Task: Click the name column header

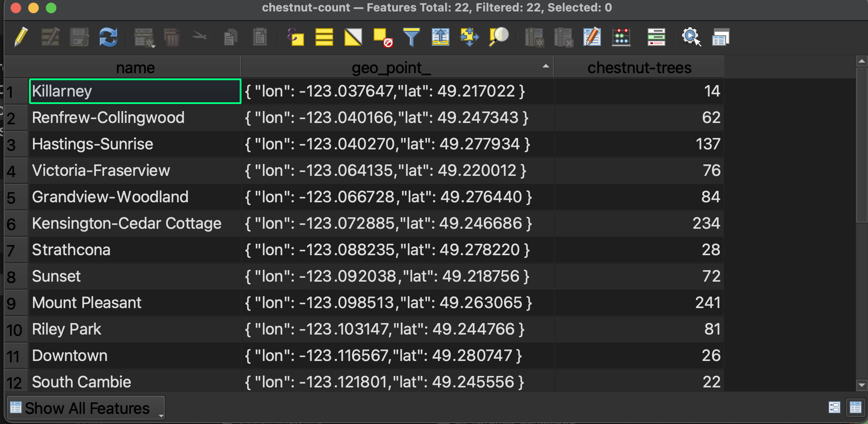Action: [135, 68]
